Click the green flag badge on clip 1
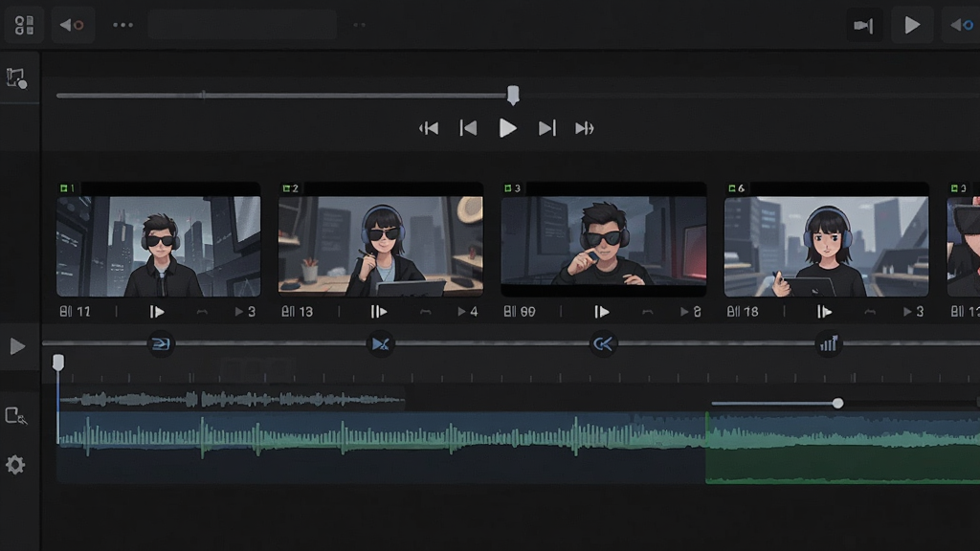Screen dimensions: 980x551 64,188
